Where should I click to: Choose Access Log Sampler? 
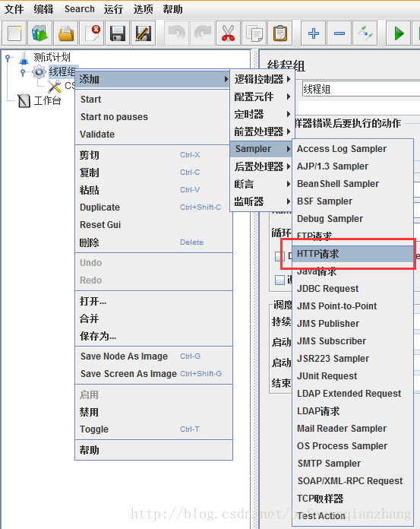[x=353, y=149]
